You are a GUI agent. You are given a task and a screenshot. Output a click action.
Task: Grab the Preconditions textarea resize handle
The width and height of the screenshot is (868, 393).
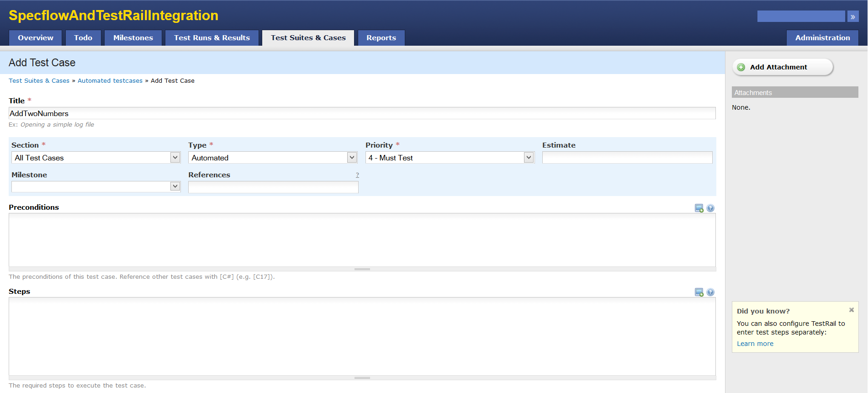[362, 269]
